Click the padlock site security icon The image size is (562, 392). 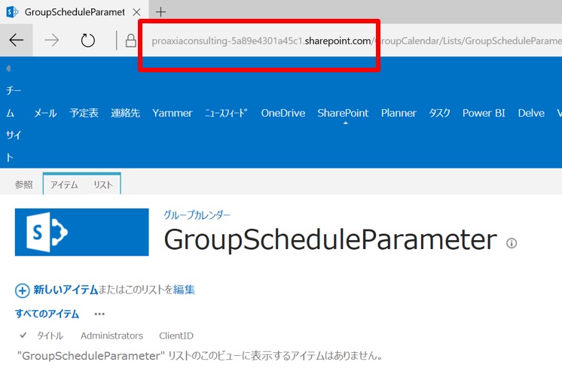click(131, 41)
